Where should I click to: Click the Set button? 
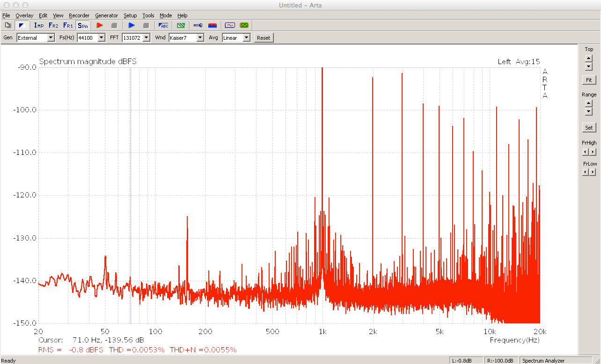589,127
